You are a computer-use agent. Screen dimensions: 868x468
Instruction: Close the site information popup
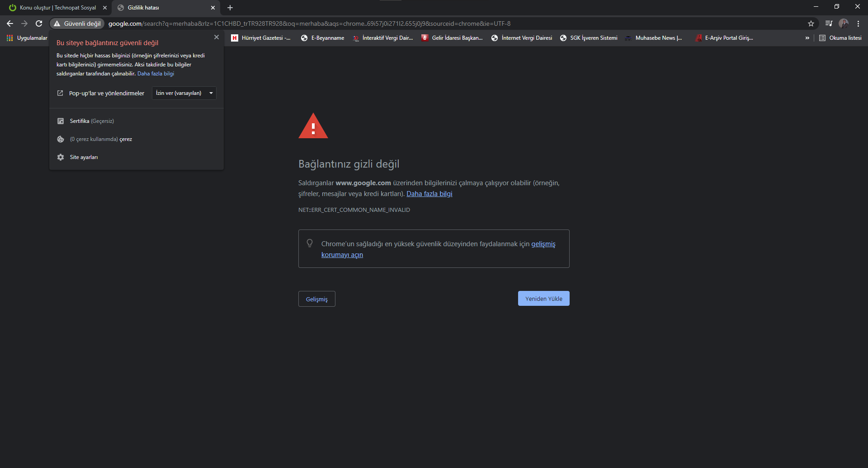(217, 37)
